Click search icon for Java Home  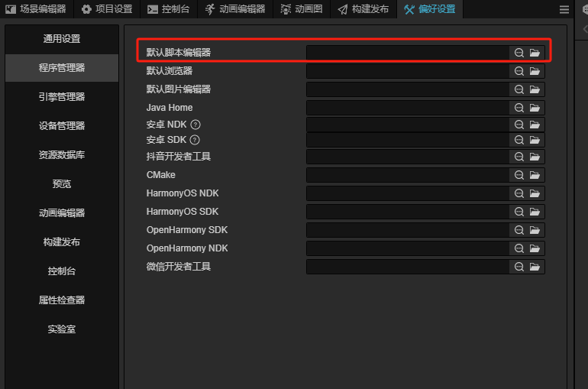click(x=519, y=108)
